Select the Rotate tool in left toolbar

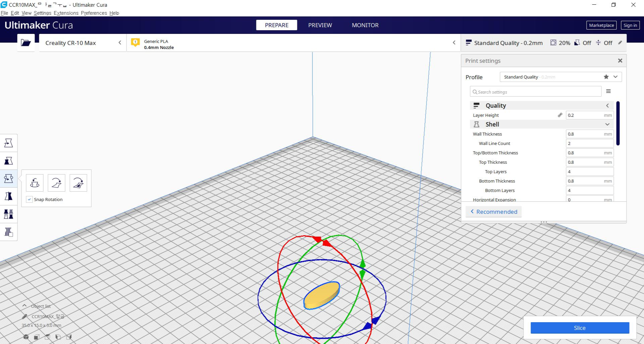[x=8, y=178]
